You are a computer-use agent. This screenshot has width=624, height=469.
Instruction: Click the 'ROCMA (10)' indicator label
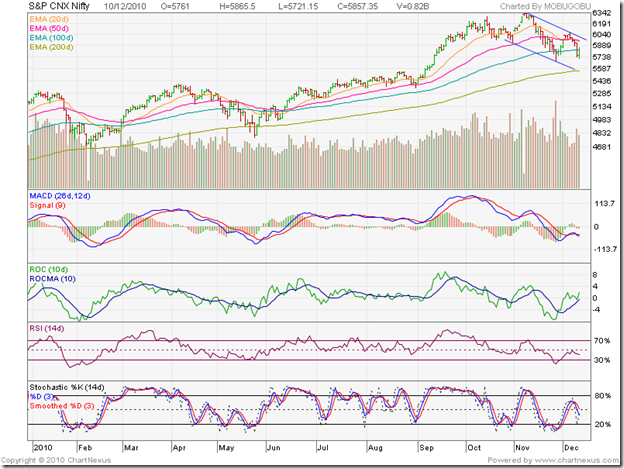pyautogui.click(x=52, y=279)
